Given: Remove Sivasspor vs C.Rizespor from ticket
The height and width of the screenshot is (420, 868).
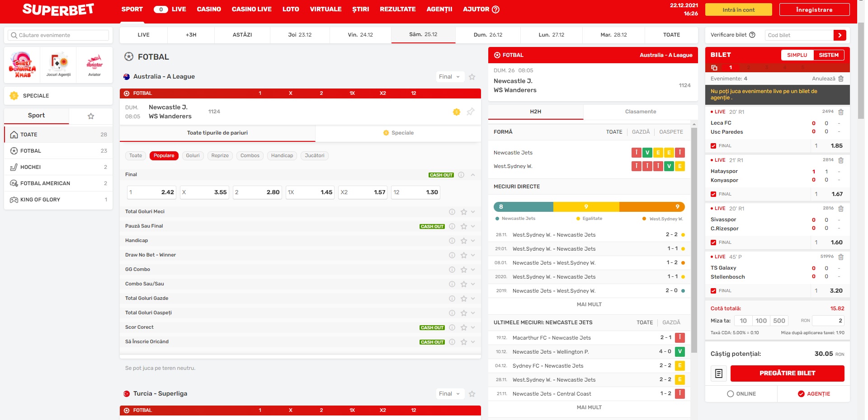Looking at the screenshot, I should coord(841,209).
